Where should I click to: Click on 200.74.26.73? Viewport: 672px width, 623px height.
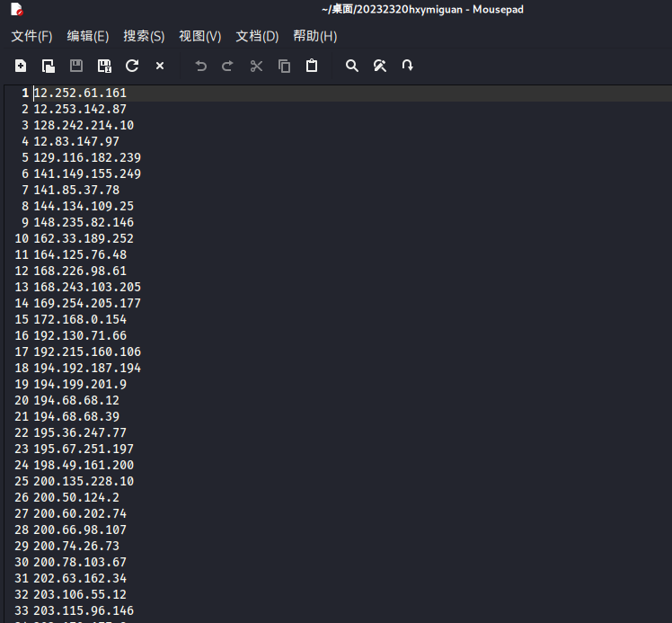[76, 547]
